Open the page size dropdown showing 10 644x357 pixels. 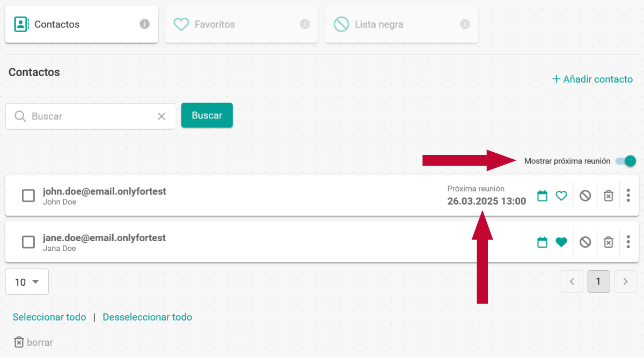(27, 281)
